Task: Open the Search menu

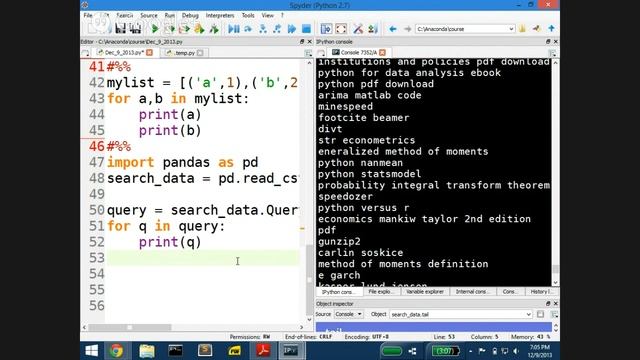Action: coord(124,16)
